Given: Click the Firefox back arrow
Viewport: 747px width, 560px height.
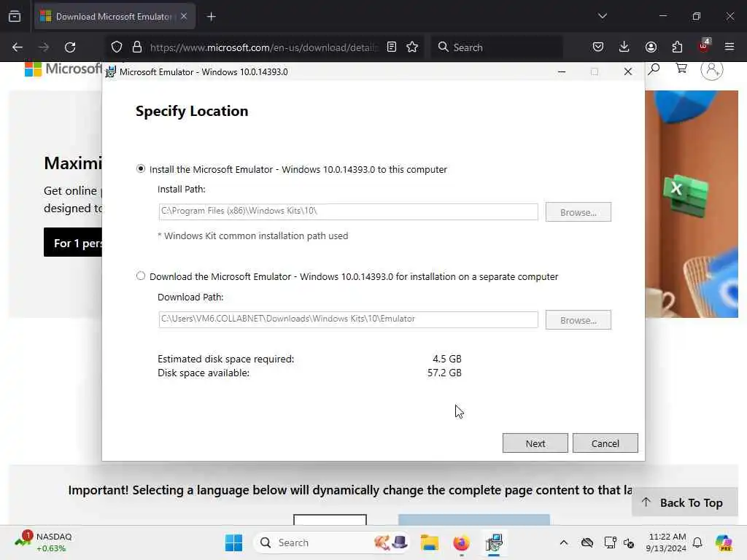Looking at the screenshot, I should [x=18, y=47].
